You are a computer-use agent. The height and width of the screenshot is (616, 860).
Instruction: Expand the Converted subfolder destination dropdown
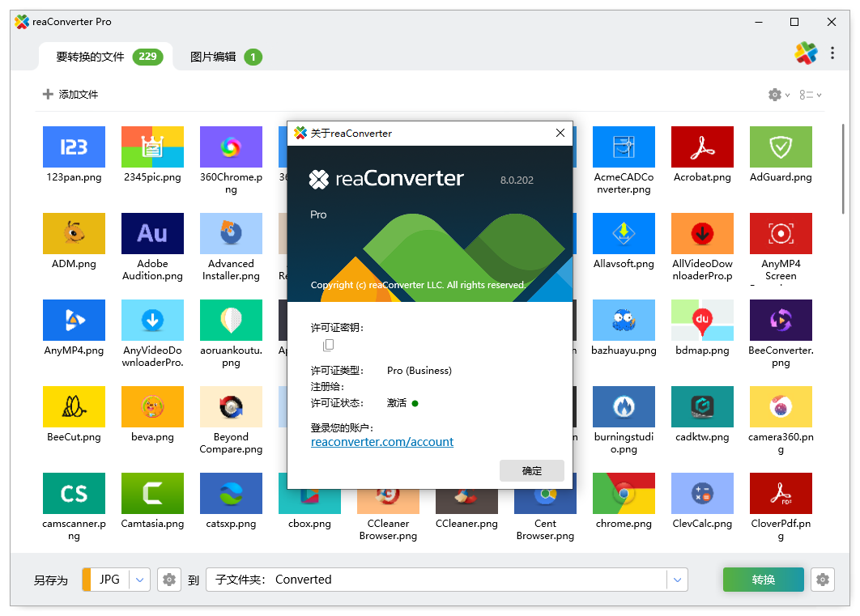point(677,580)
